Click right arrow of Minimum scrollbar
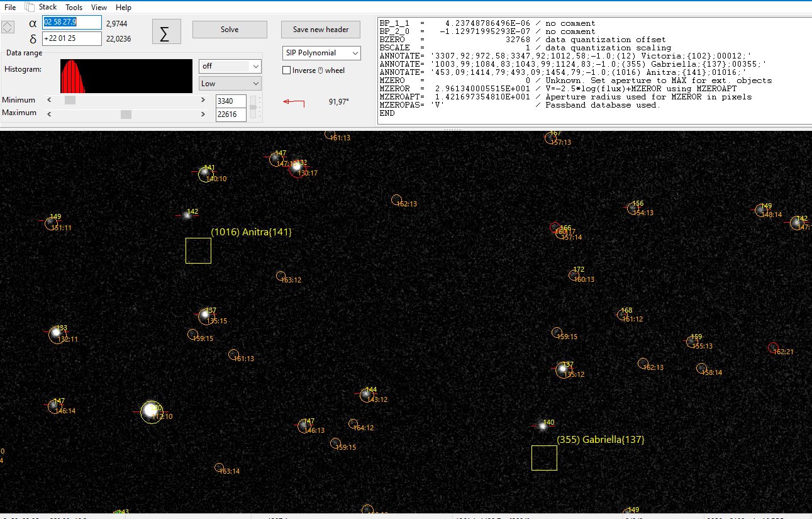Screen dimensions: 812x519 (203, 100)
